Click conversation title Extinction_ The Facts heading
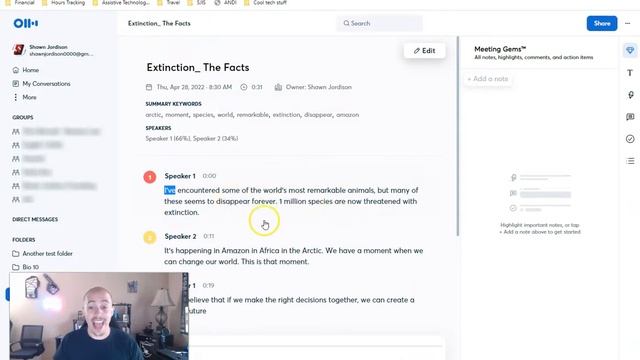Viewport: 640px width, 360px height. click(x=198, y=67)
